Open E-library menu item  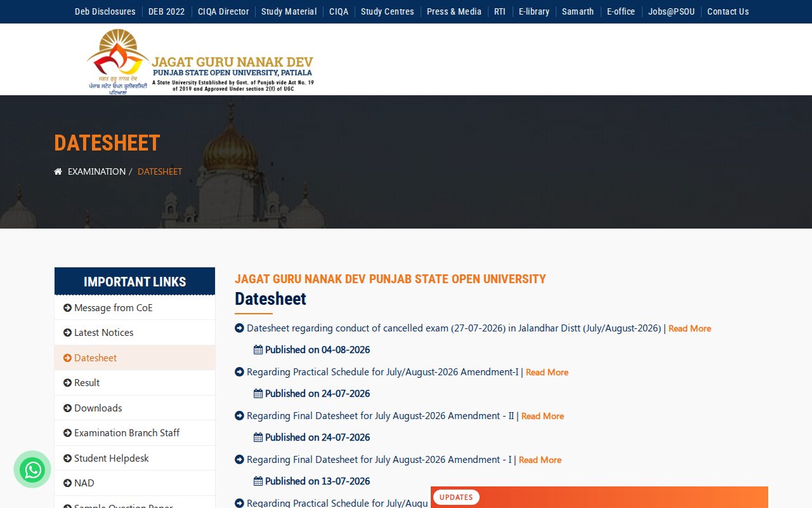(x=534, y=11)
